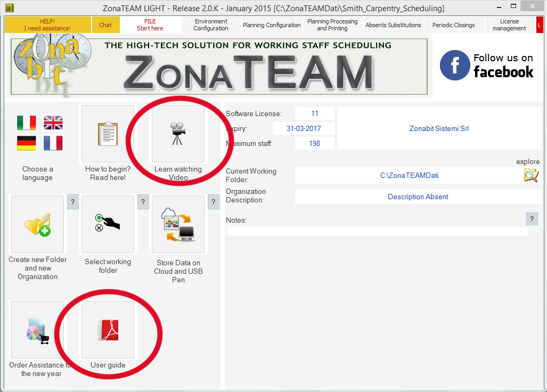Select the Italian flag language

tap(27, 123)
